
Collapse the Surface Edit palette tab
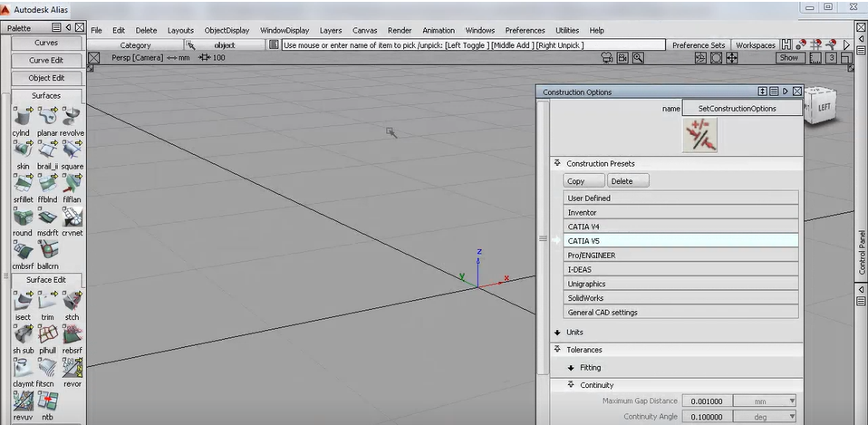(46, 280)
